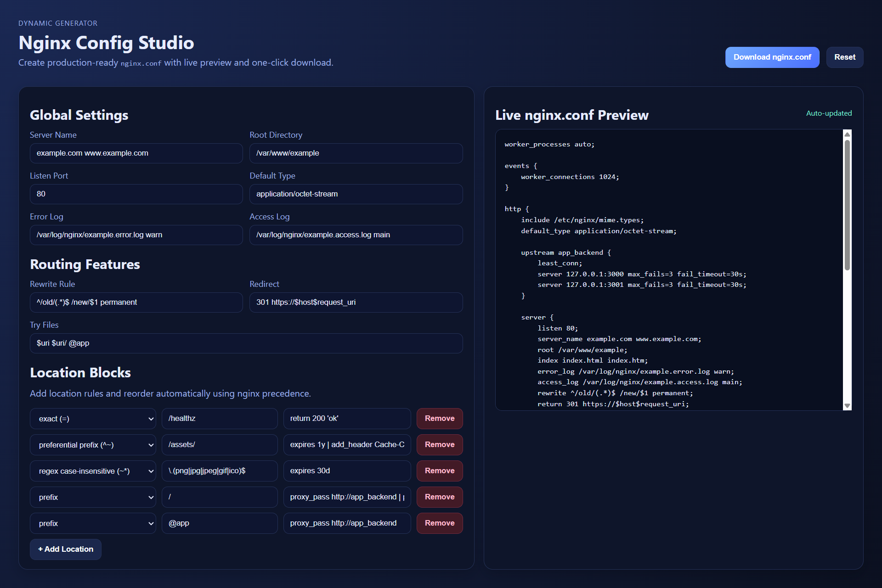Image resolution: width=882 pixels, height=588 pixels.
Task: Edit the proxy_pass directive for the / location
Action: coord(347,497)
